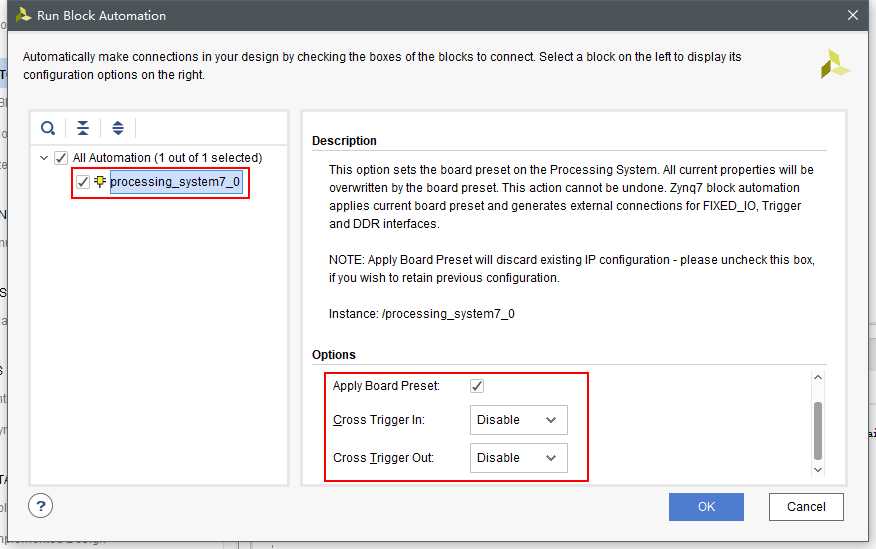Click the 'Apply Board Preset:' label
Screen dimensions: 876x549
point(386,386)
